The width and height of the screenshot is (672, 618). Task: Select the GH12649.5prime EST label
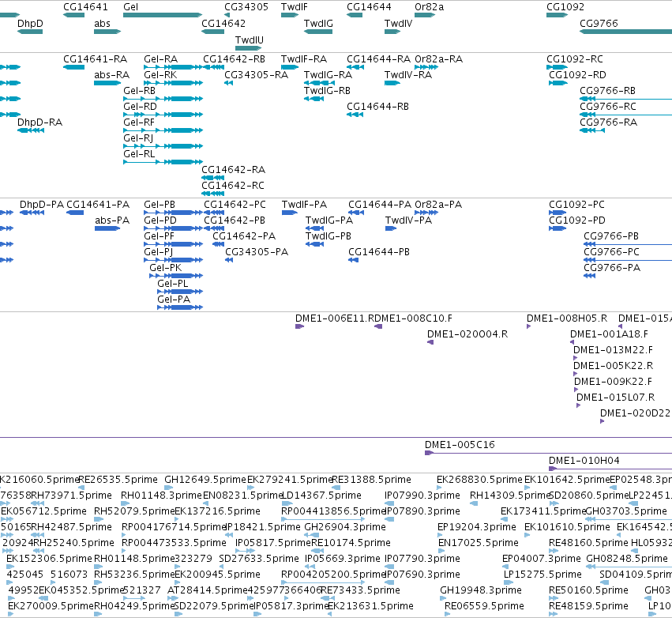[205, 479]
